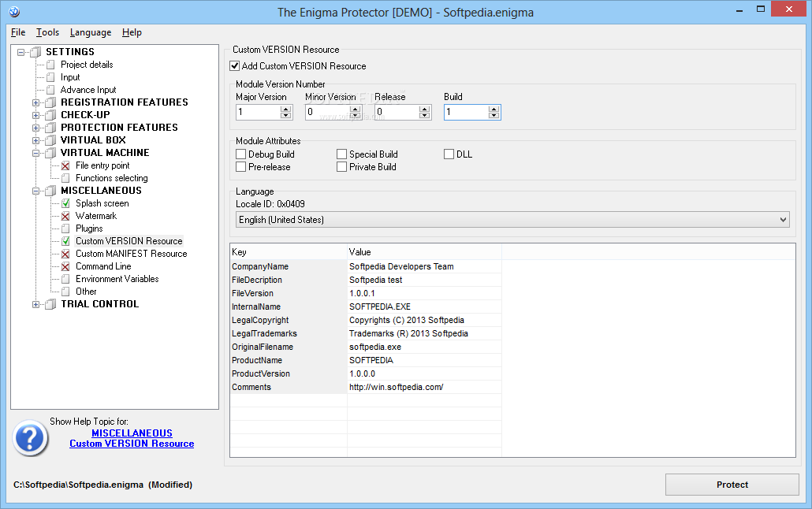Expand the CHECK-UP tree node
This screenshot has width=812, height=509.
[x=35, y=116]
